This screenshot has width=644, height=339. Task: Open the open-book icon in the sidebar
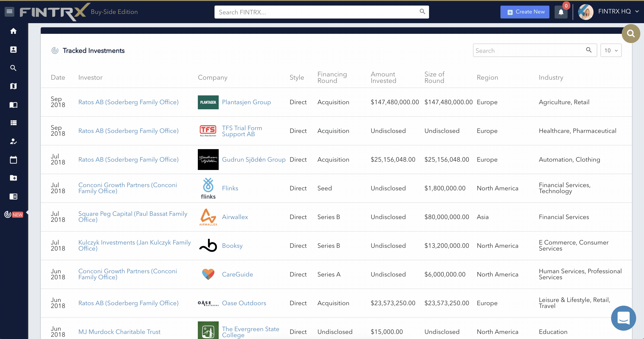coord(13,105)
